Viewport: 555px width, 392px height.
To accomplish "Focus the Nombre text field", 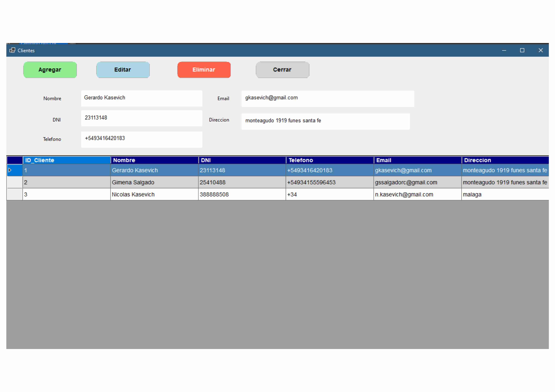I will pos(141,98).
